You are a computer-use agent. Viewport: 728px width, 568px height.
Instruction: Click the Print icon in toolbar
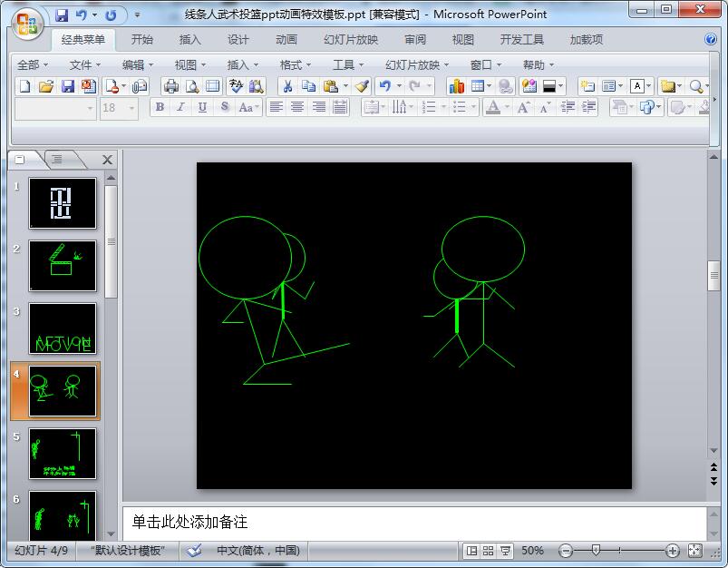point(171,86)
